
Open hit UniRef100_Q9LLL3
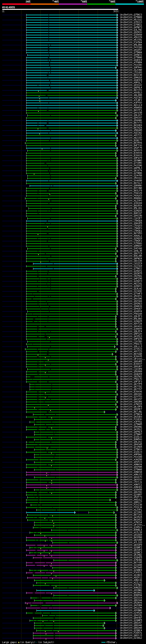(x=131, y=347)
